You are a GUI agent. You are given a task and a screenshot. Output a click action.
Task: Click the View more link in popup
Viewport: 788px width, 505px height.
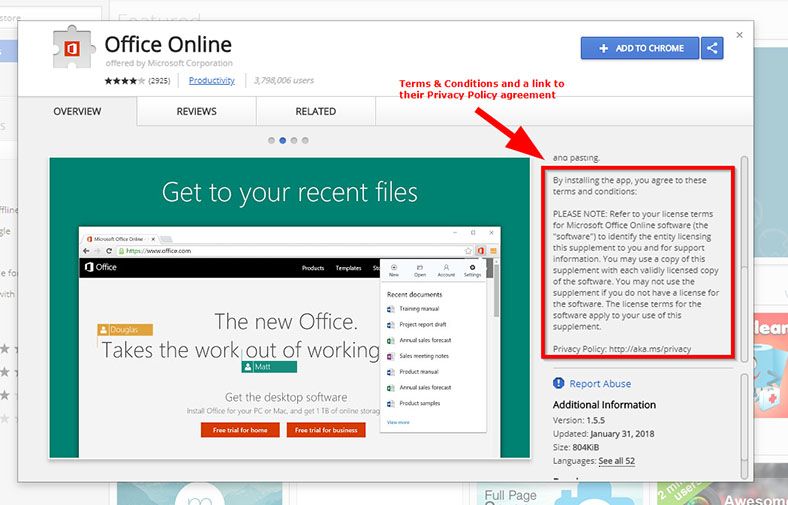click(398, 423)
